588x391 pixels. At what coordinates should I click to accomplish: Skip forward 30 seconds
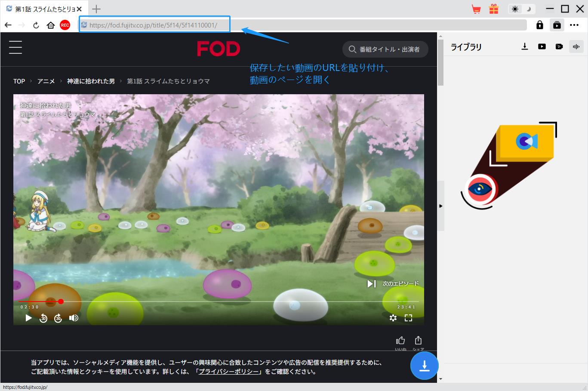(58, 318)
